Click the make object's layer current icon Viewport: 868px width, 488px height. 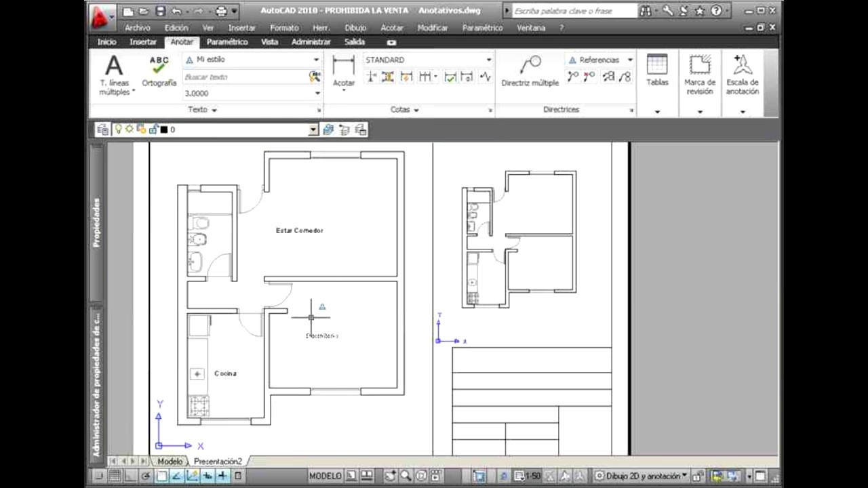click(328, 129)
